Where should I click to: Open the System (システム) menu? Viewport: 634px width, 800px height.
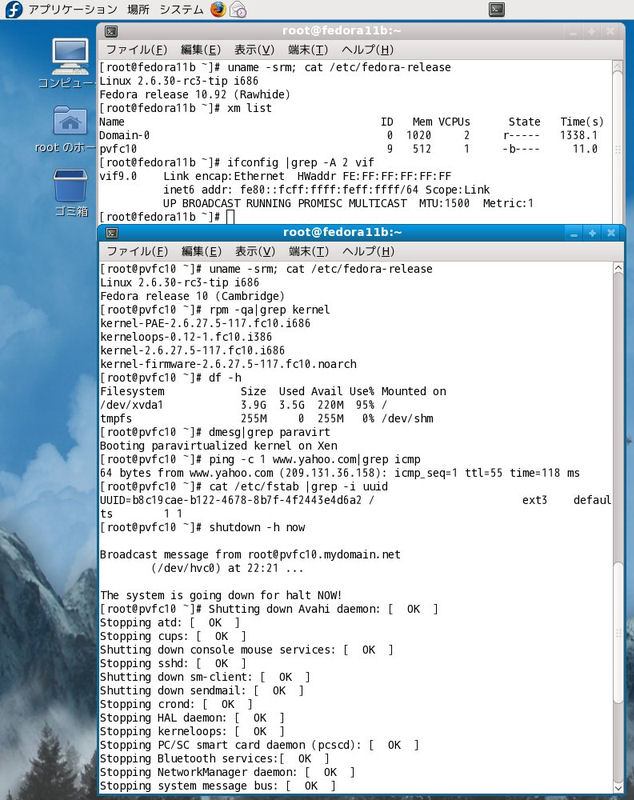pos(181,9)
